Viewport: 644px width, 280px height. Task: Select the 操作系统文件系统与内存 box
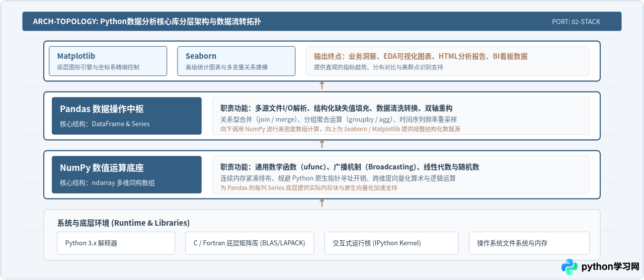click(x=529, y=243)
